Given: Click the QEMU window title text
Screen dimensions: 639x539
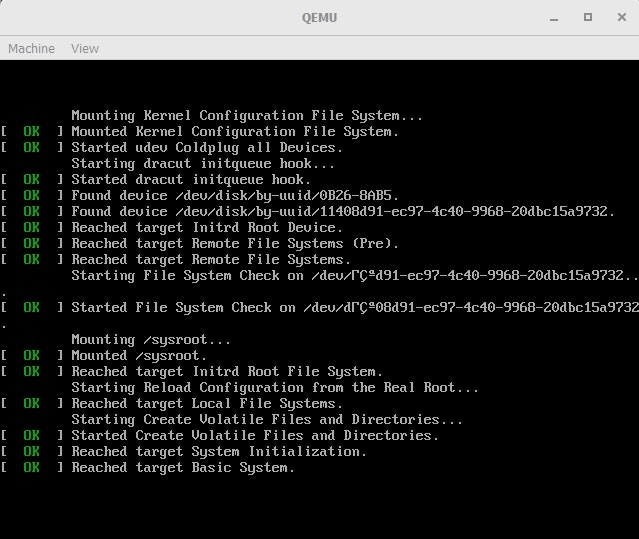Looking at the screenshot, I should 320,18.
